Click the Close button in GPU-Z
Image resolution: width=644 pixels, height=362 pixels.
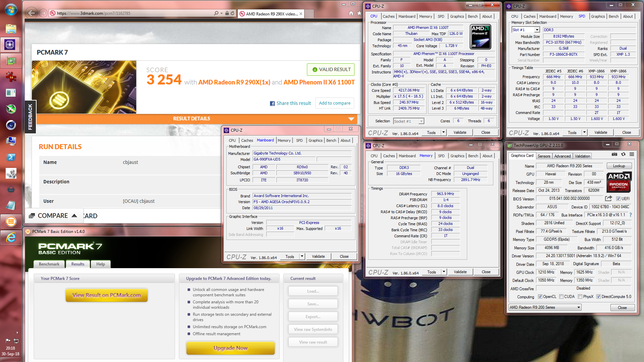click(x=622, y=308)
